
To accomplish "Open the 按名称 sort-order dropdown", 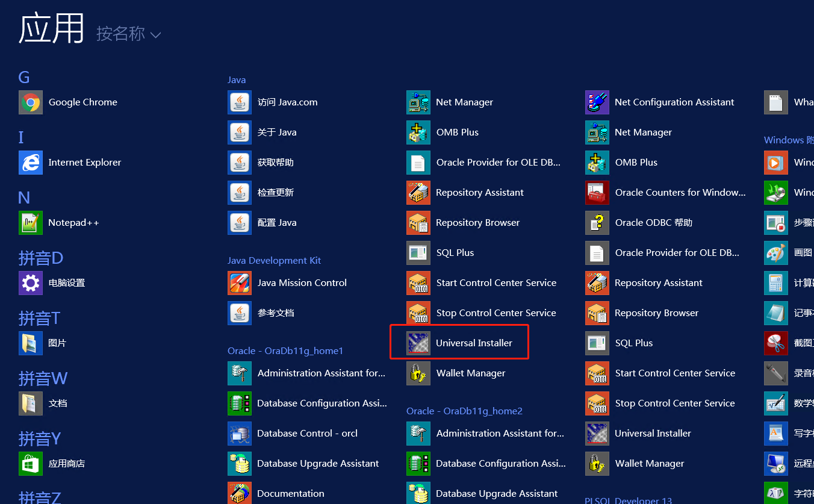I will (x=129, y=34).
